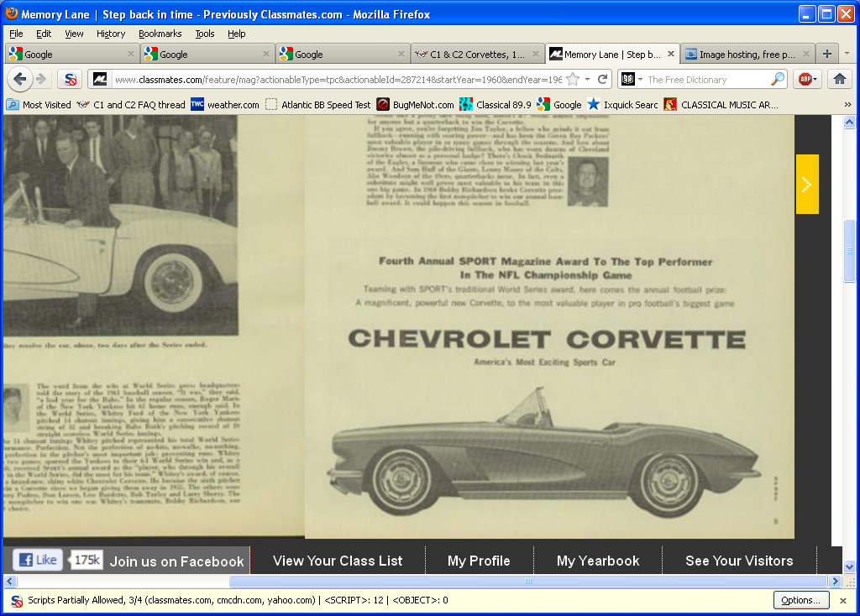Click My Profile link
This screenshot has height=616, width=860.
(x=478, y=561)
